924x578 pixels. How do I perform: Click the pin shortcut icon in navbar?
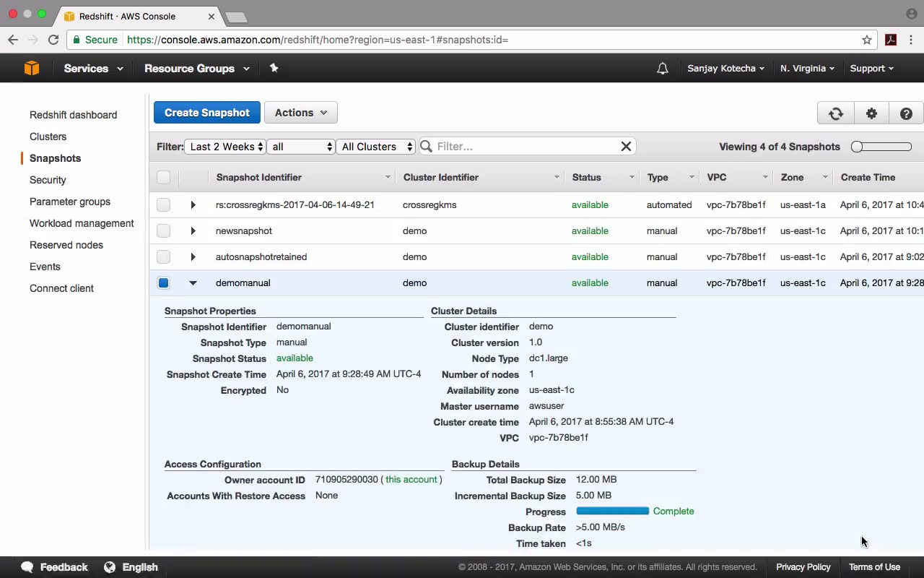274,68
